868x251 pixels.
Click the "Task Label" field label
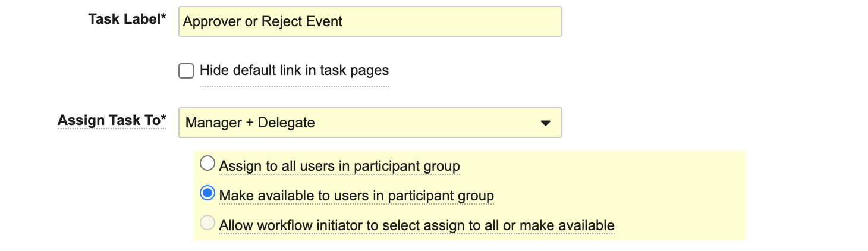124,19
